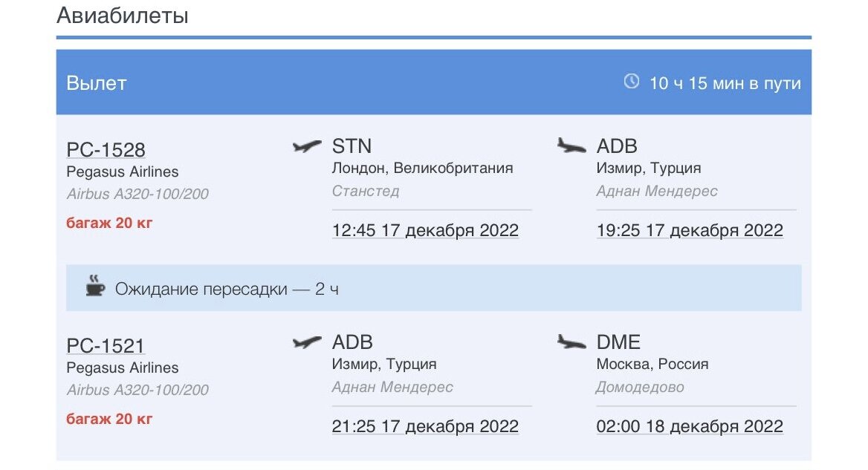This screenshot has width=868, height=470.
Task: Click the departure plane icon next to STN
Action: (308, 146)
